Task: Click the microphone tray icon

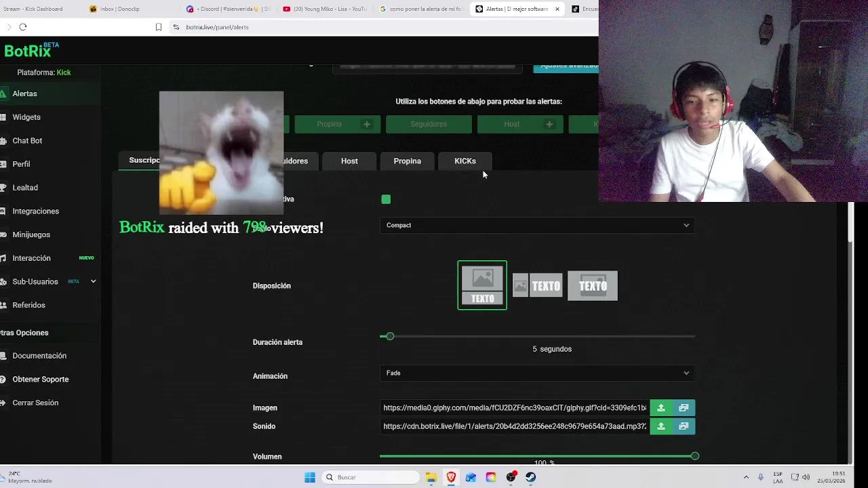Action: (x=761, y=477)
